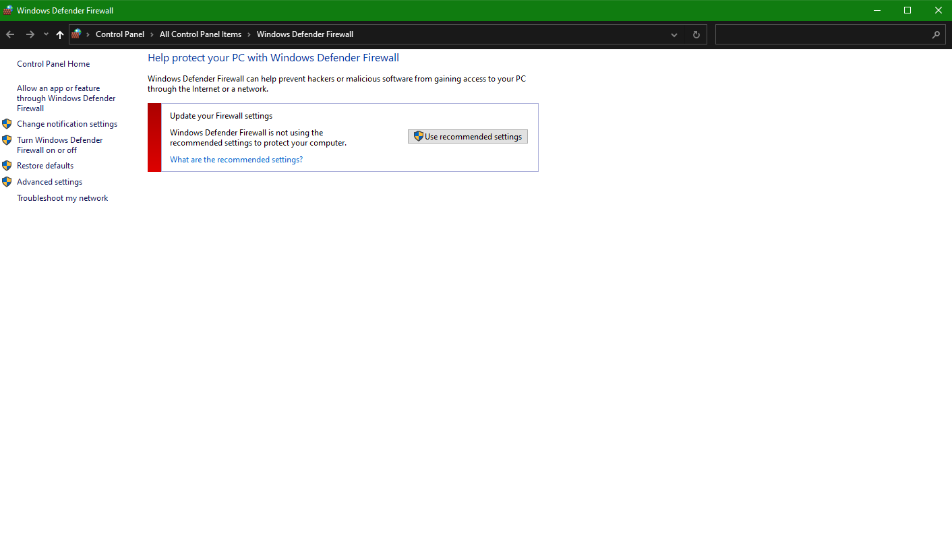Click the back navigation arrow

[x=9, y=34]
